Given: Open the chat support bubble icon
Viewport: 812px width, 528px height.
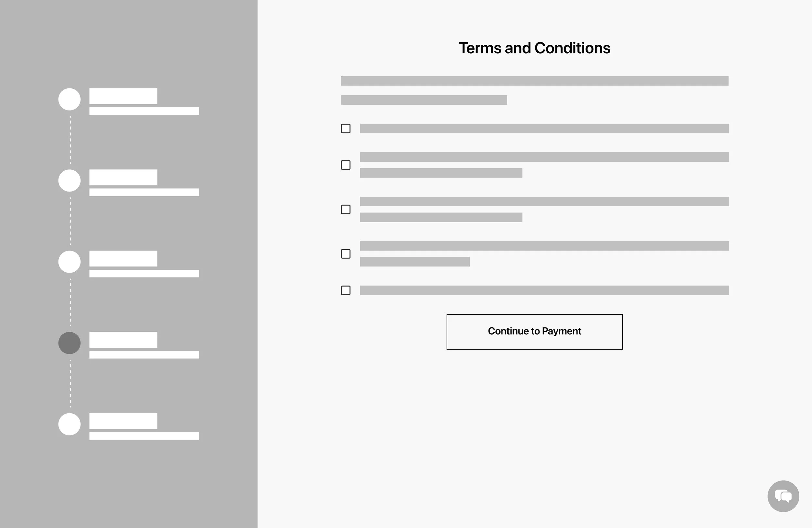Looking at the screenshot, I should point(783,496).
